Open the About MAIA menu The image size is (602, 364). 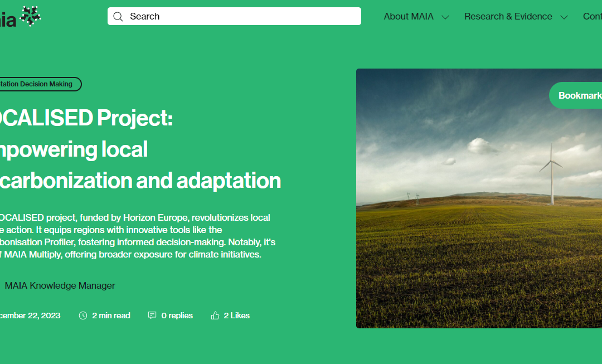pyautogui.click(x=409, y=17)
